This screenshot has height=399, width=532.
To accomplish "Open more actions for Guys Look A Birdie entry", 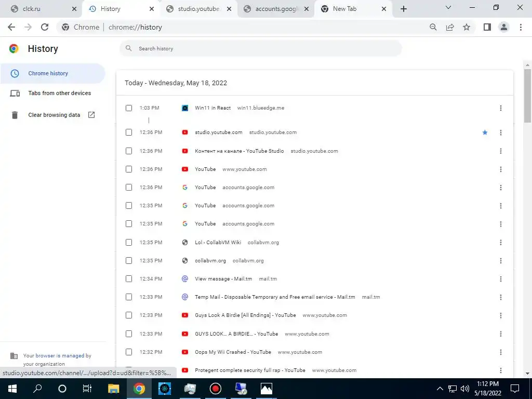I will pos(501,315).
